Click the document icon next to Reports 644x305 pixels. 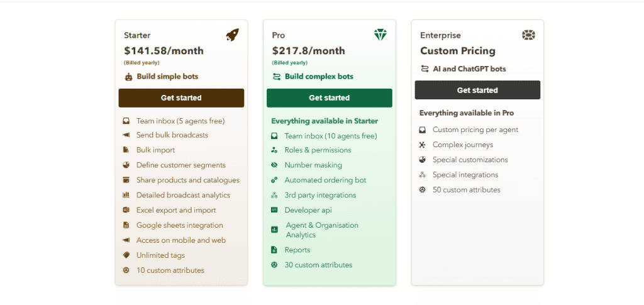[274, 250]
